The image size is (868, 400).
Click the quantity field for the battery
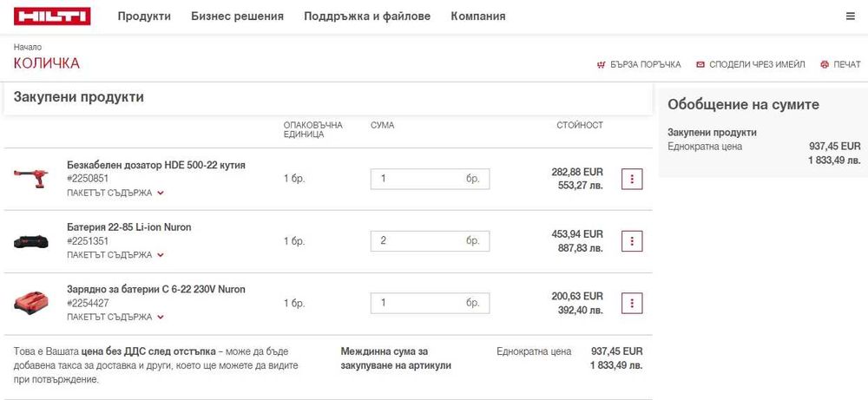[x=431, y=241]
